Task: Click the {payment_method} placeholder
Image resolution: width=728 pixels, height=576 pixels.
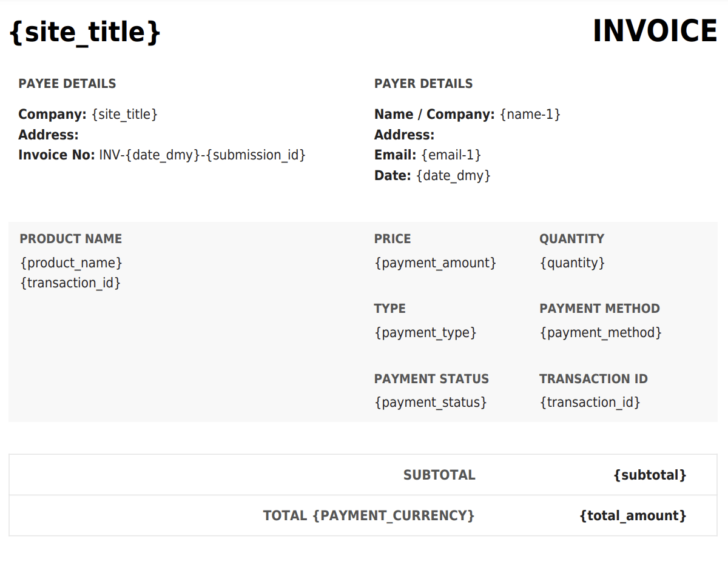Action: (601, 332)
